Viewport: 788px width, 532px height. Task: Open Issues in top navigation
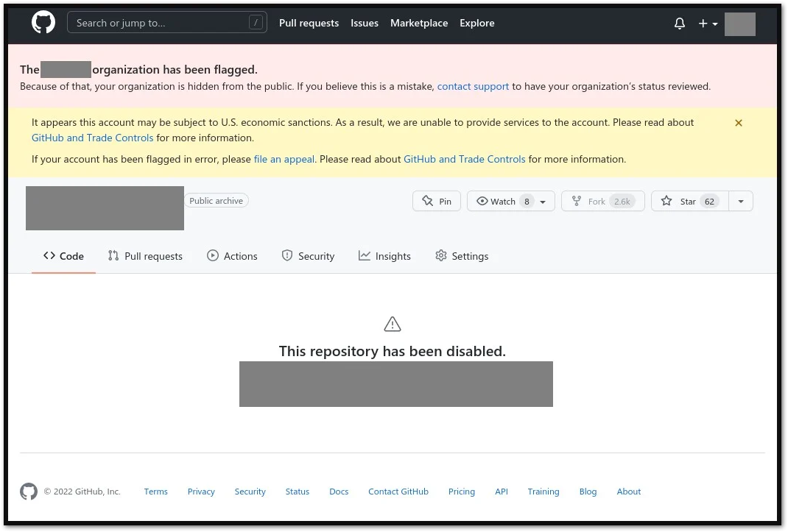(x=365, y=23)
